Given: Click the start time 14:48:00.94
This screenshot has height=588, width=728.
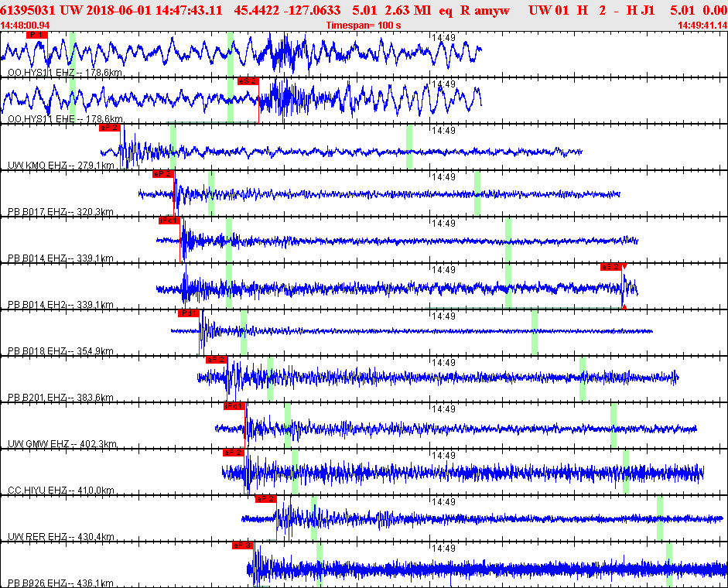Looking at the screenshot, I should (x=25, y=26).
